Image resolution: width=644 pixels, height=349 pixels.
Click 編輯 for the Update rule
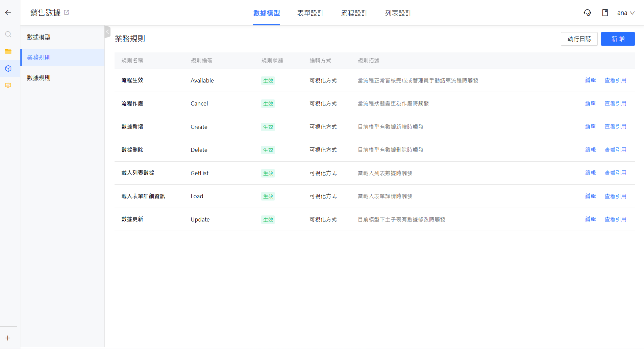(x=591, y=219)
